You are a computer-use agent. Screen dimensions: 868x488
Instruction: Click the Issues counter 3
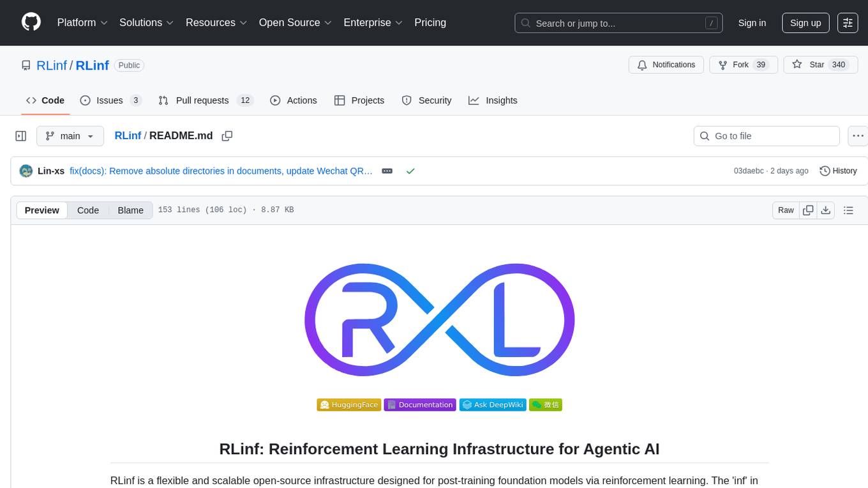(135, 100)
